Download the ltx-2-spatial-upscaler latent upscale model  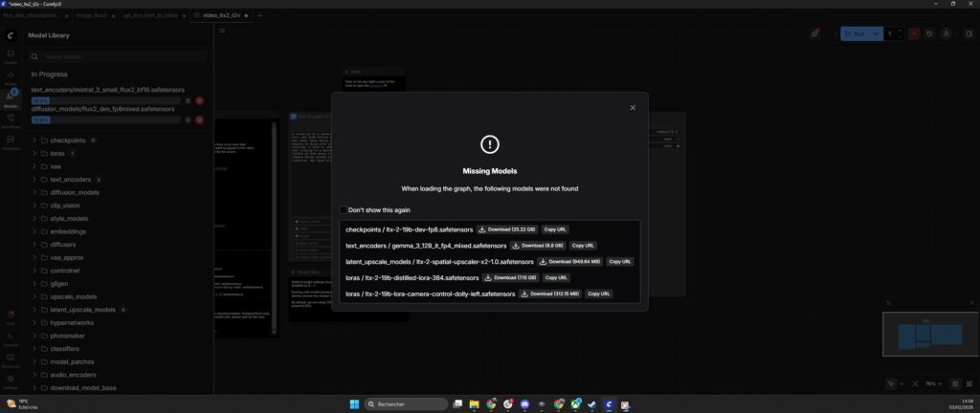[x=571, y=261]
